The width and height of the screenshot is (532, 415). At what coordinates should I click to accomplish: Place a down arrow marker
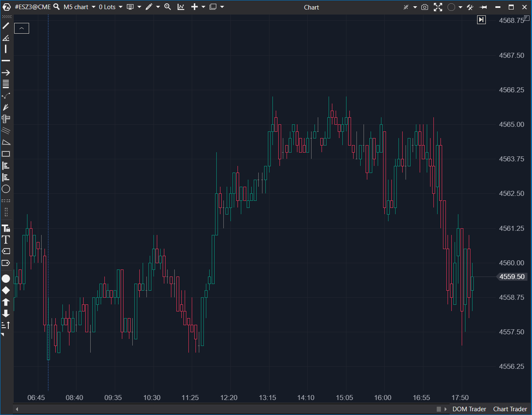tap(6, 314)
